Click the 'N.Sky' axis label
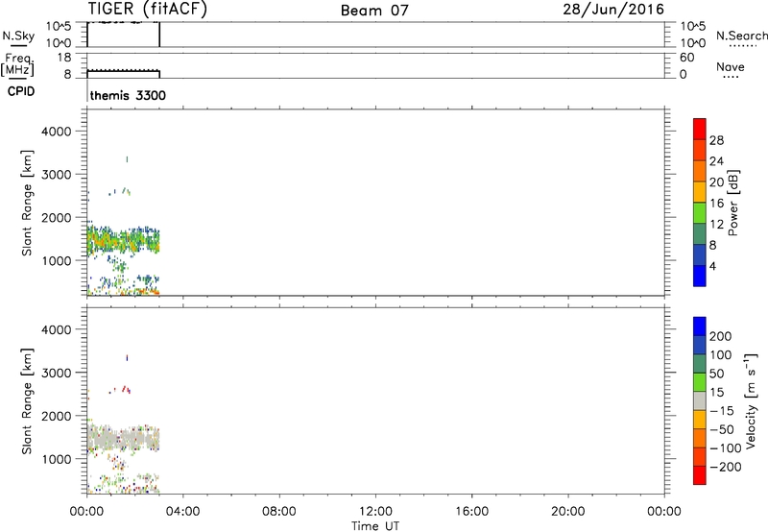This screenshot has width=768, height=532. pos(18,36)
